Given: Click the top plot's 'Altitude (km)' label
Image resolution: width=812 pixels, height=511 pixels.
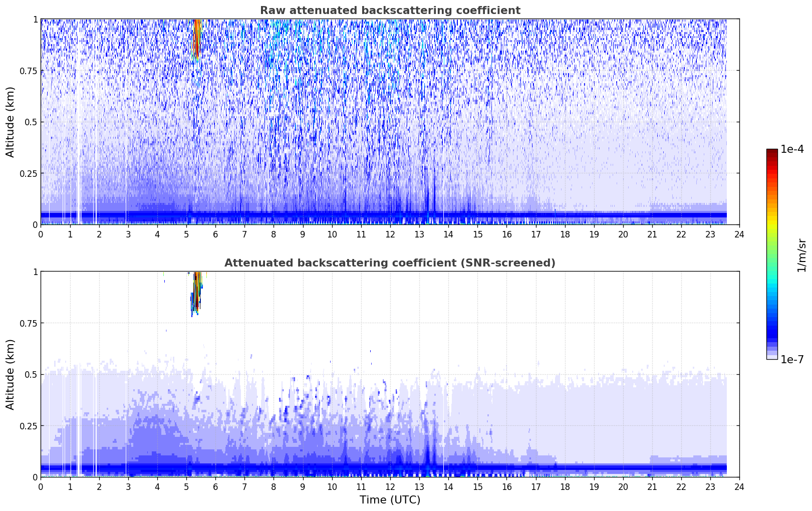Looking at the screenshot, I should click(11, 122).
